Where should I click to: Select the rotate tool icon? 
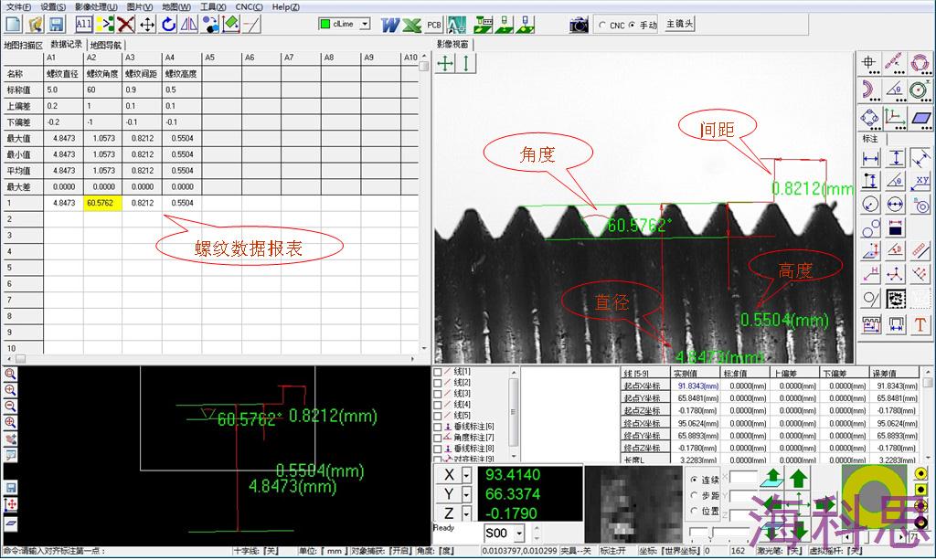point(168,25)
